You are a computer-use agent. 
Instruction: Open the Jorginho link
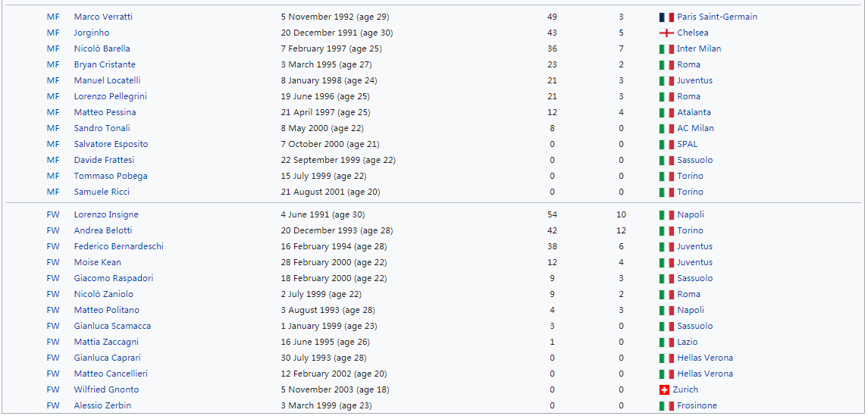[91, 33]
